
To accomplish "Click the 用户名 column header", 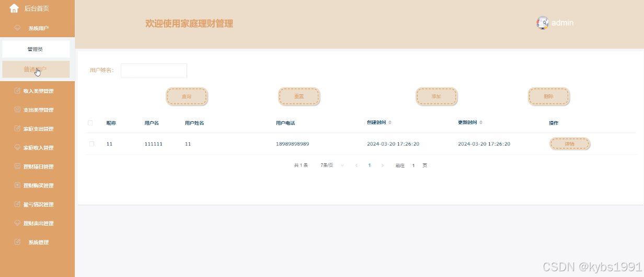I will (x=152, y=123).
